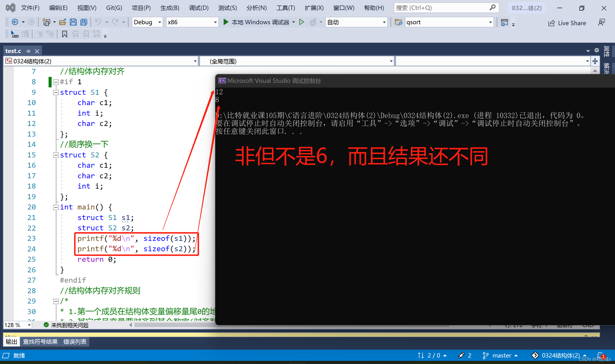
Task: Click the save file icon
Action: tap(73, 22)
